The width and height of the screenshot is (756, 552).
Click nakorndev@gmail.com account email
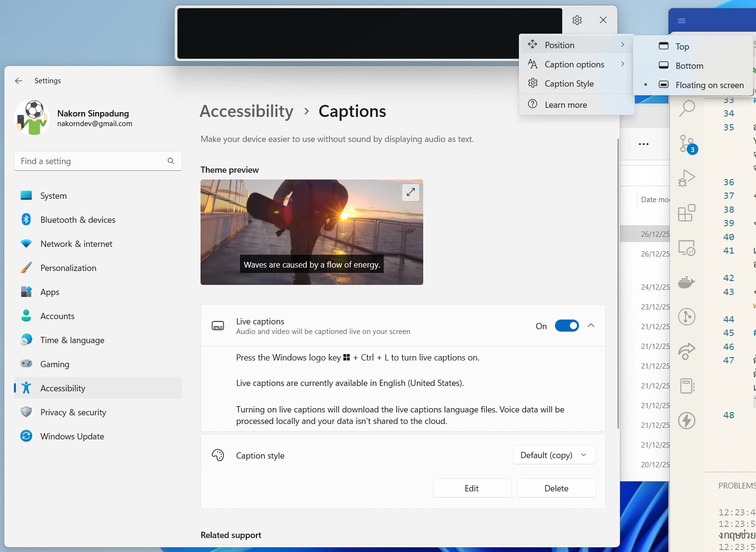coord(95,124)
